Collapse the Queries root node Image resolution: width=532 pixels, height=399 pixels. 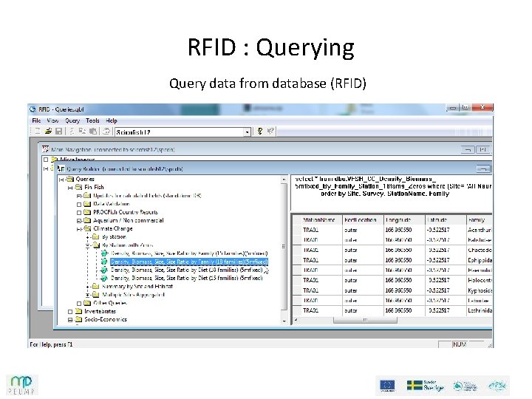click(61, 179)
